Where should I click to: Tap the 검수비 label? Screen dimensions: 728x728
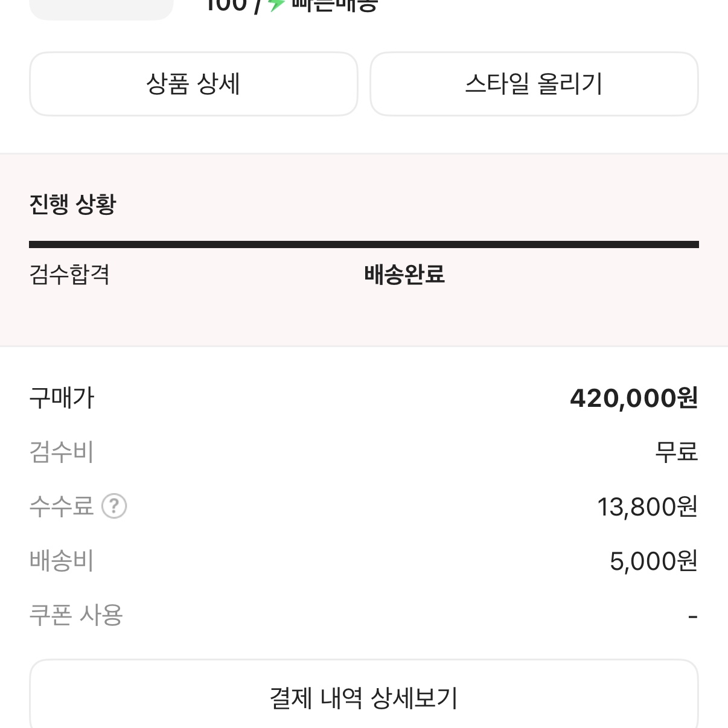[62, 452]
